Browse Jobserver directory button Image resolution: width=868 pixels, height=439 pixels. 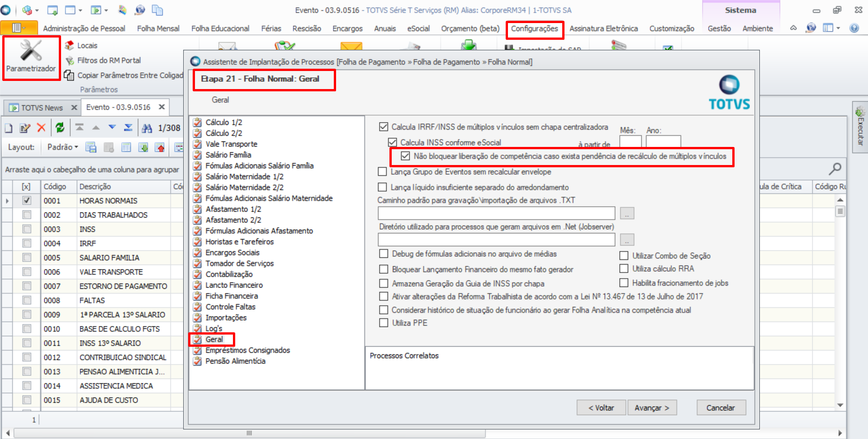[627, 240]
